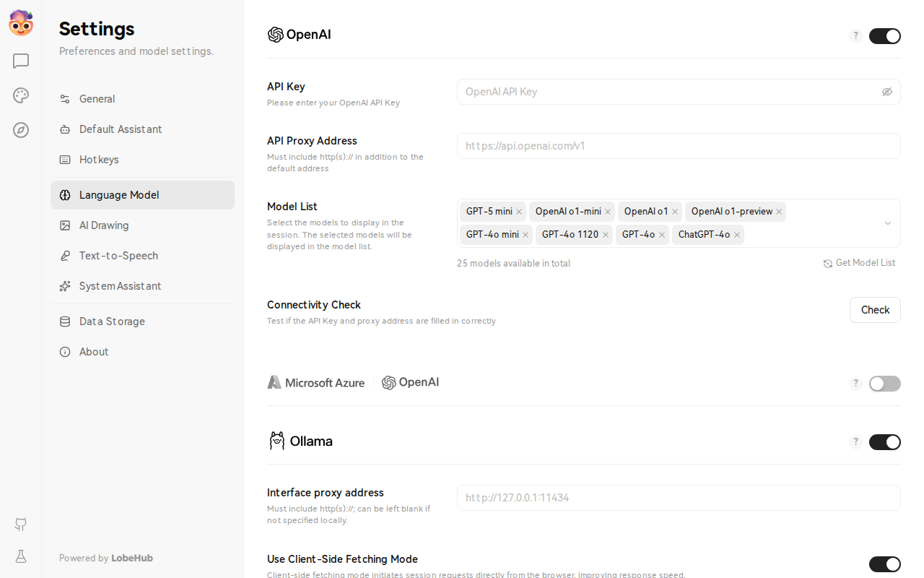Expand the Model List dropdown arrow
Screen dimensions: 924x578
point(888,223)
